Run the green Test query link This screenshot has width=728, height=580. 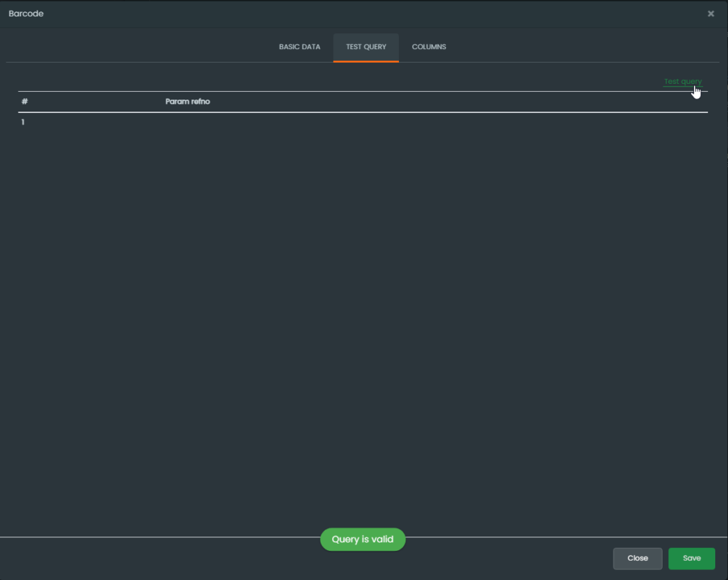click(682, 82)
